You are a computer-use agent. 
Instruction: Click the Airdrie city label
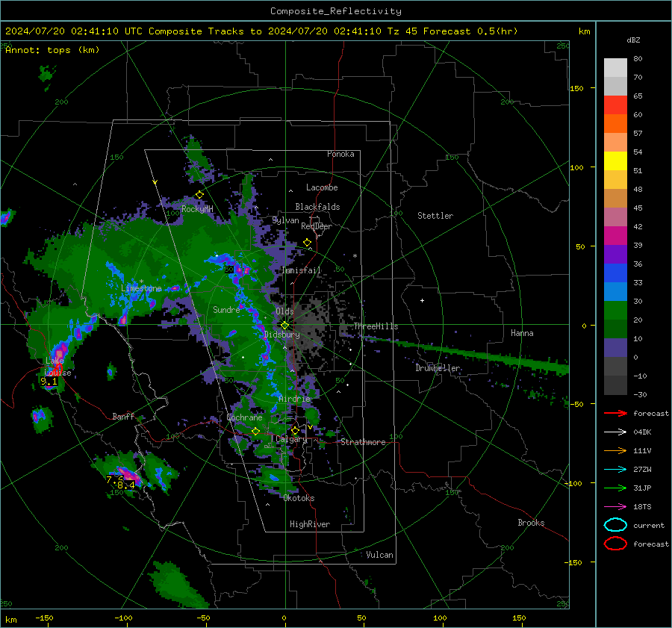tap(294, 399)
